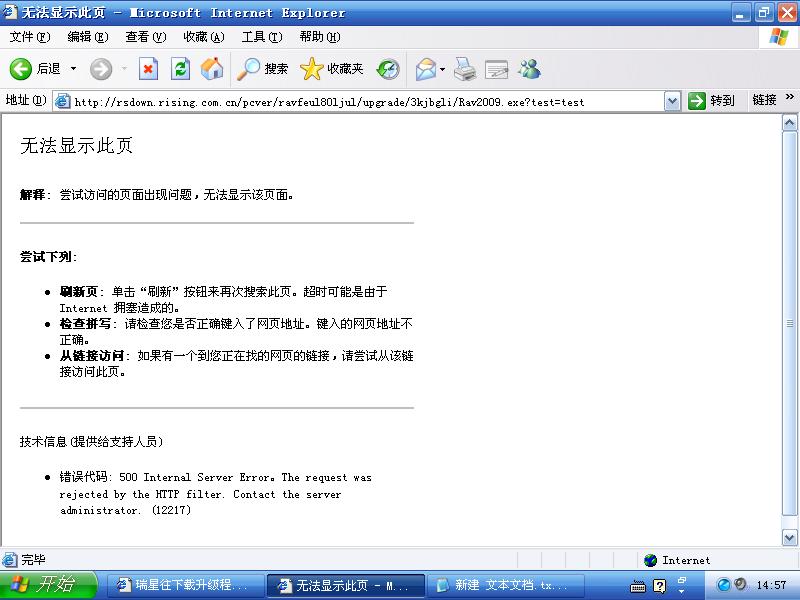Click the 无法显示此页 page heading
The image size is (800, 600).
pyautogui.click(x=77, y=145)
